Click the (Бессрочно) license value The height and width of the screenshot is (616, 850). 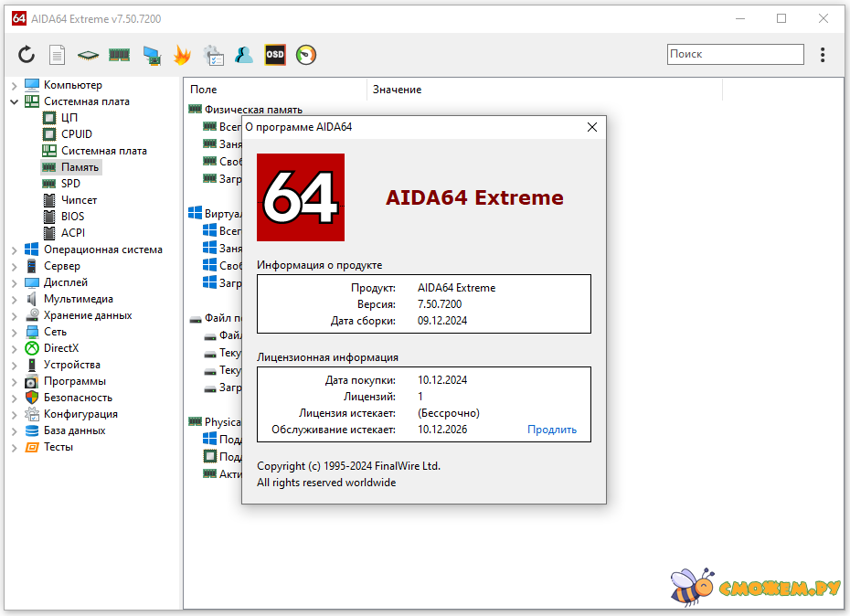click(x=449, y=413)
